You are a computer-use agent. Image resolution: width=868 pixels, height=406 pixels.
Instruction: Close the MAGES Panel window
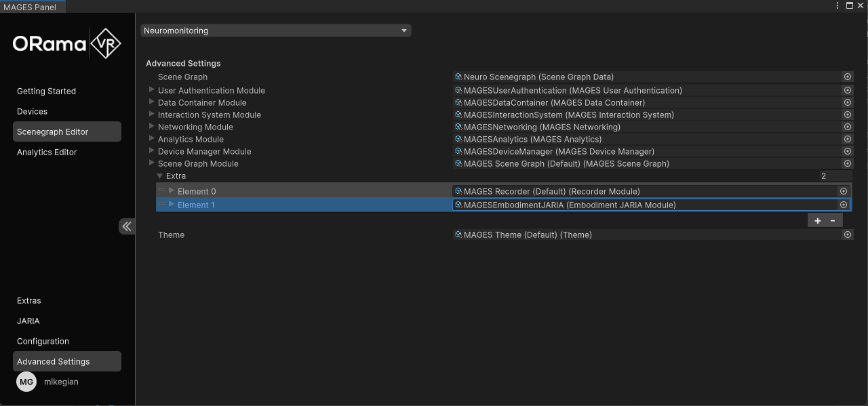pyautogui.click(x=861, y=5)
